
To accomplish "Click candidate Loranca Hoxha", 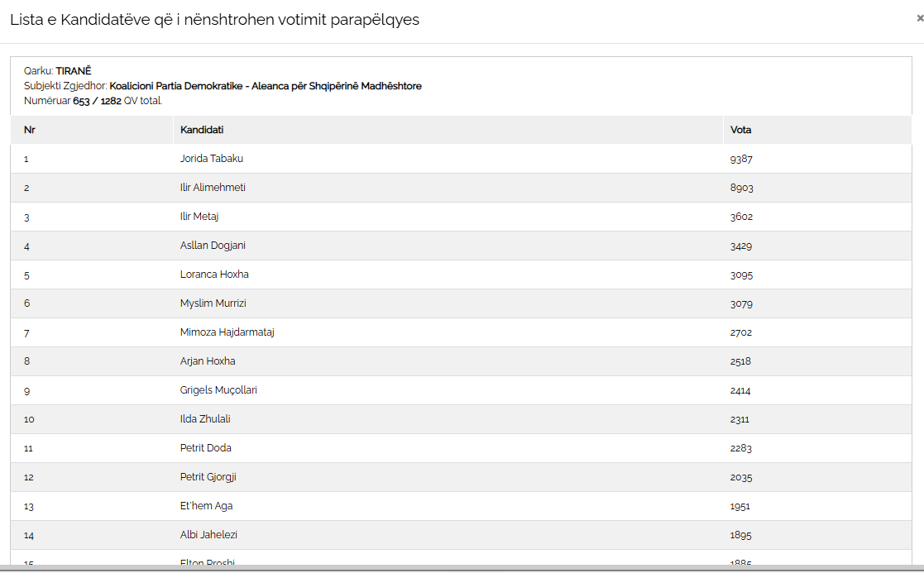I will pos(214,275).
